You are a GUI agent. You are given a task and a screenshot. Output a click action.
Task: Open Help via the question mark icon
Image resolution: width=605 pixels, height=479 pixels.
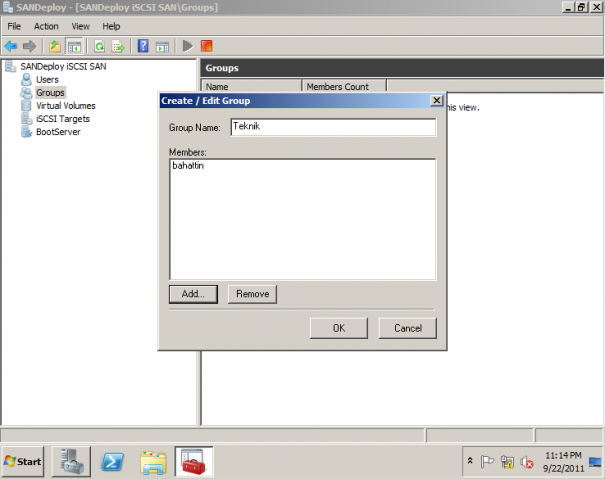coord(143,46)
